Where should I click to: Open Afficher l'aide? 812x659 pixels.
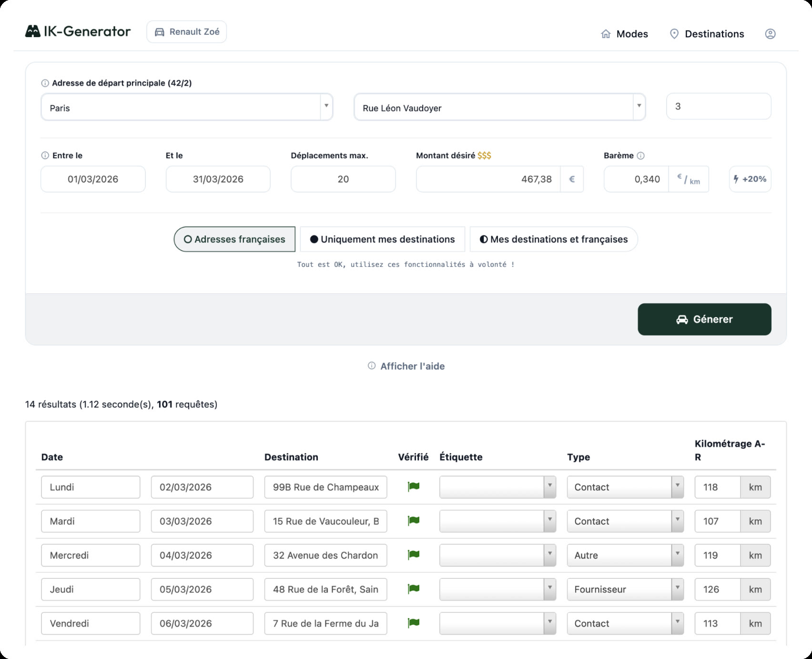pyautogui.click(x=413, y=366)
